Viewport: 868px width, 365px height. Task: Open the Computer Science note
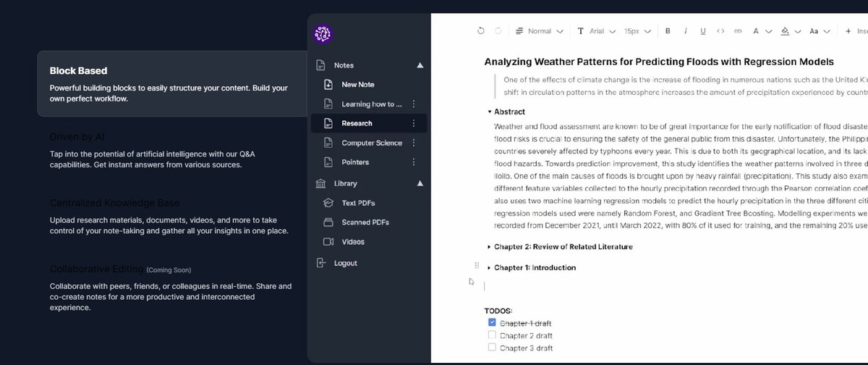(371, 143)
